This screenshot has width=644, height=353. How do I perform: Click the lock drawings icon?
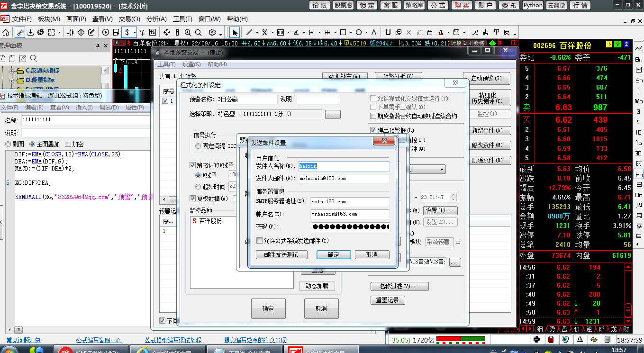click(x=429, y=32)
